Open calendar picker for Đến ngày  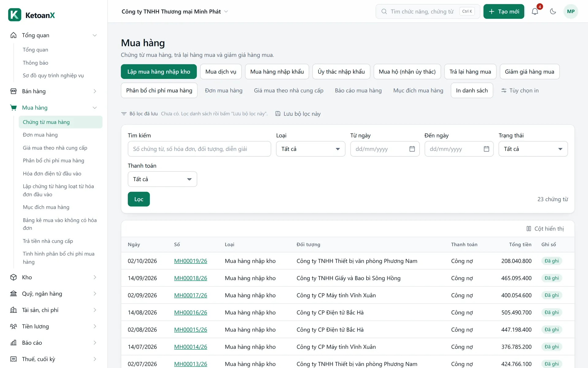click(x=486, y=149)
